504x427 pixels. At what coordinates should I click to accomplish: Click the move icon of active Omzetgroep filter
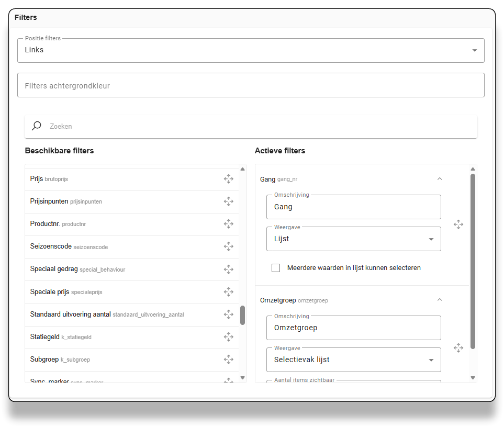pos(458,348)
